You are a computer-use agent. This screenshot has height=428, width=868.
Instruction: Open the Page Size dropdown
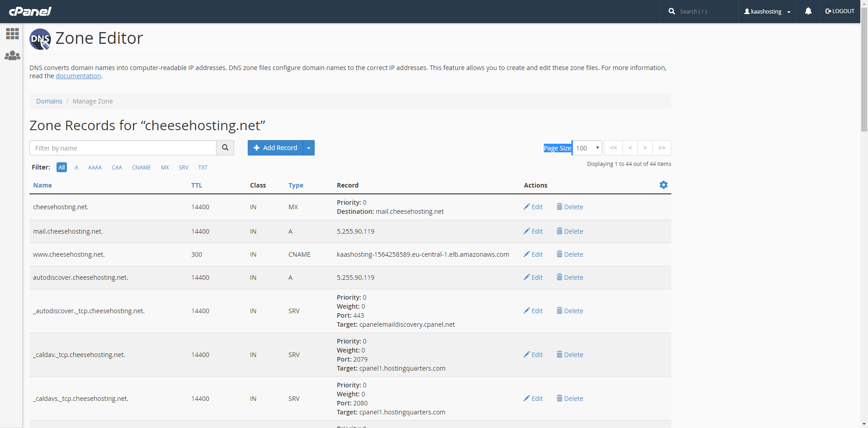[x=587, y=148]
